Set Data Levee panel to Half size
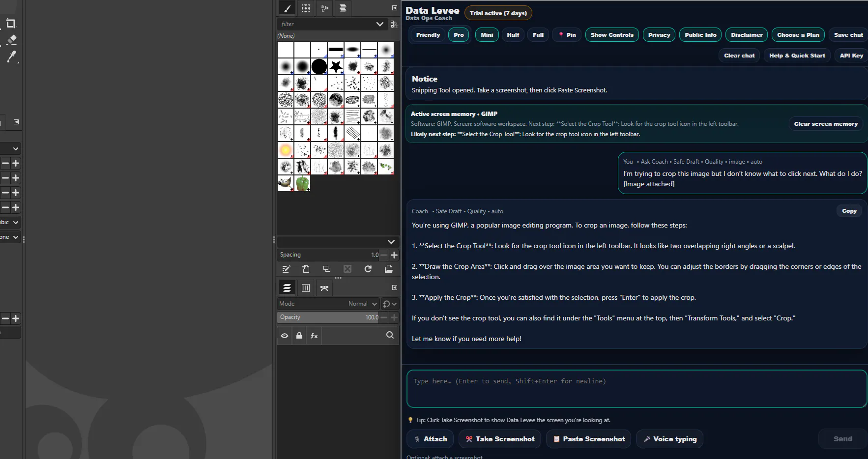 (x=513, y=35)
